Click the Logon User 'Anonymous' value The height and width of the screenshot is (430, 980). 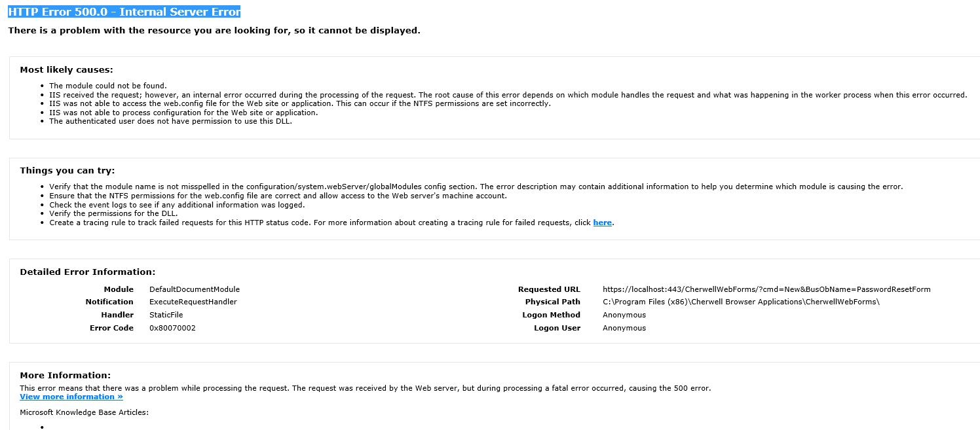(624, 328)
